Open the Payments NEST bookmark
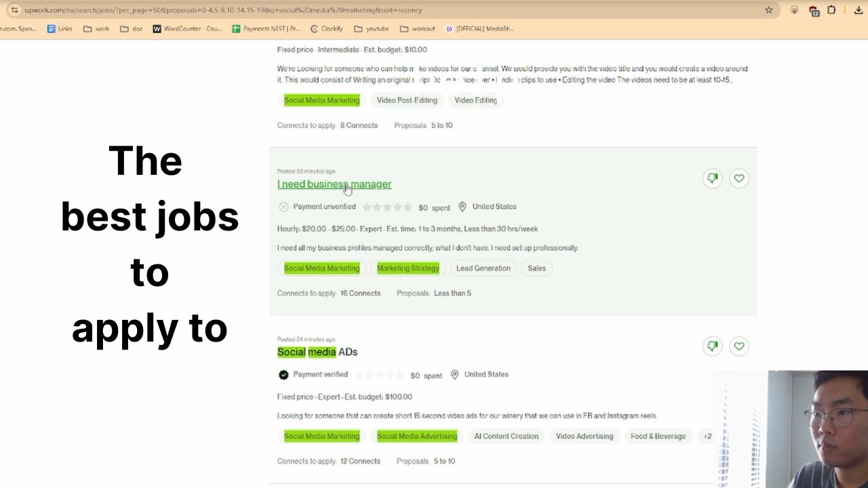 pyautogui.click(x=266, y=29)
